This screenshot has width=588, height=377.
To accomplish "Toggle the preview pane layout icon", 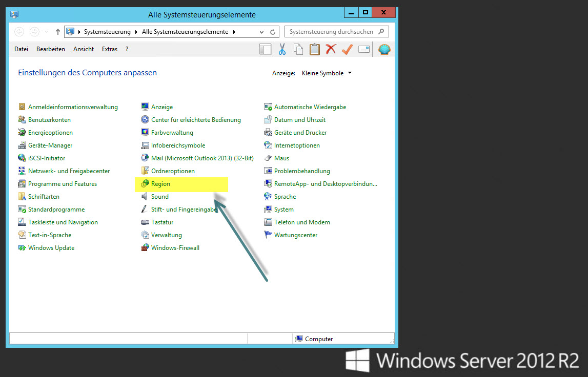I will tap(265, 49).
